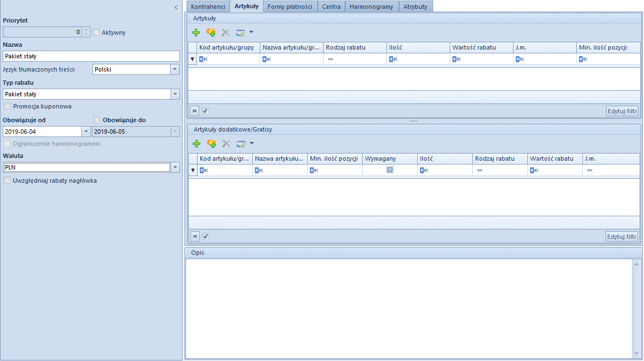Image resolution: width=644 pixels, height=361 pixels.
Task: Click Edytuj filtr in Gratisy section
Action: (622, 236)
